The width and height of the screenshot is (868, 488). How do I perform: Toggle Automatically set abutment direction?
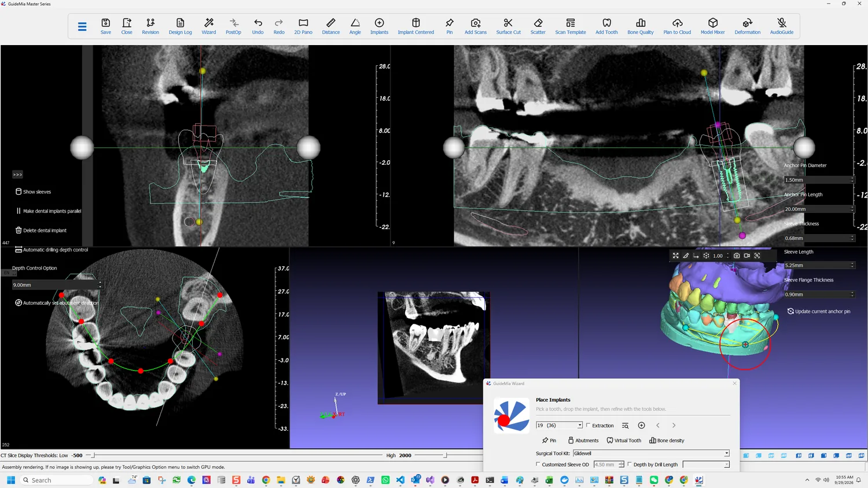pyautogui.click(x=57, y=303)
